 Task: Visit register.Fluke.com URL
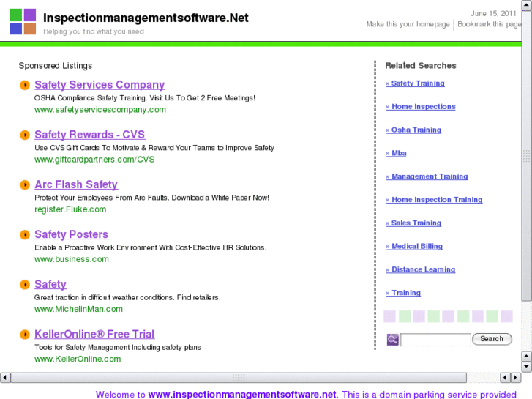coord(70,209)
